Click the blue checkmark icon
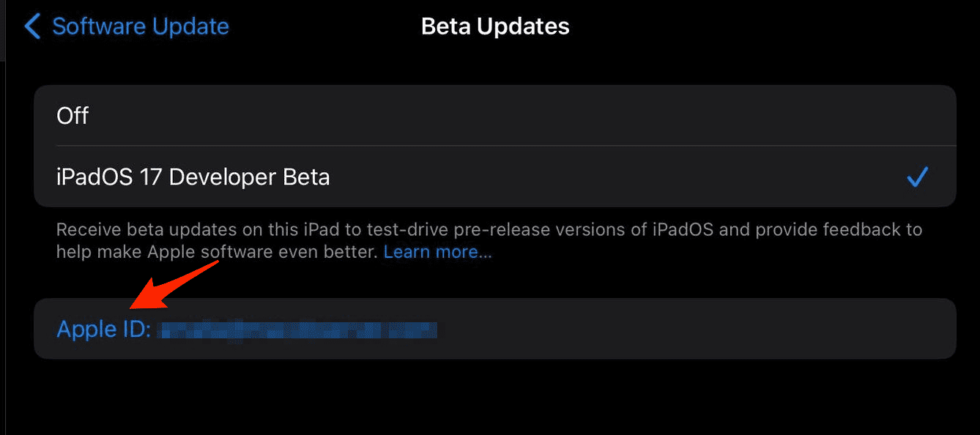 click(x=917, y=176)
